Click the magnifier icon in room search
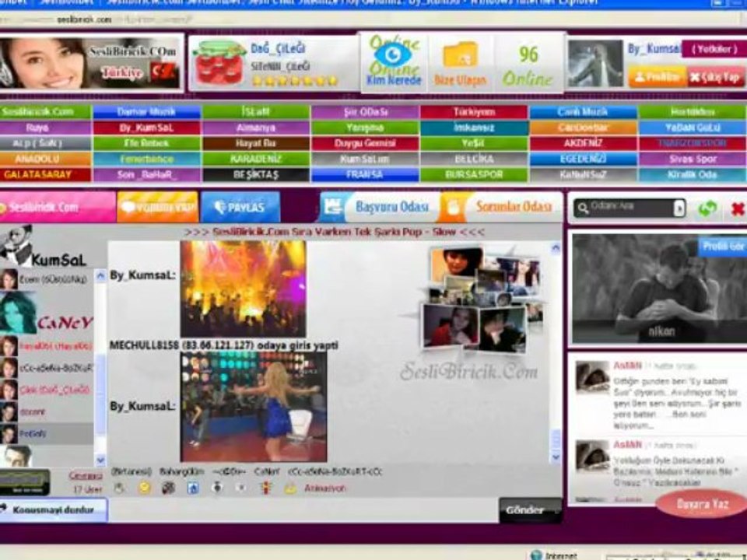 583,208
